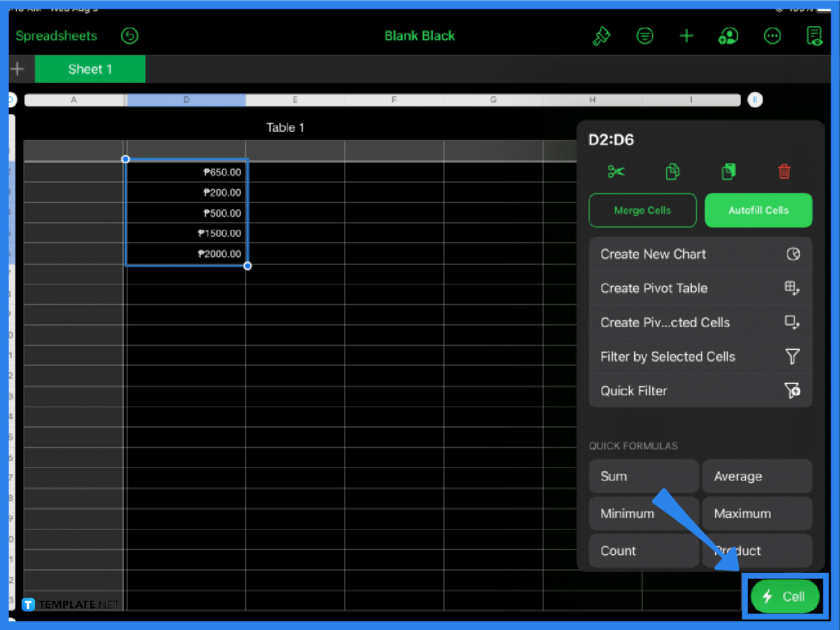
Task: Select the Sheet 1 tab
Action: [x=90, y=69]
